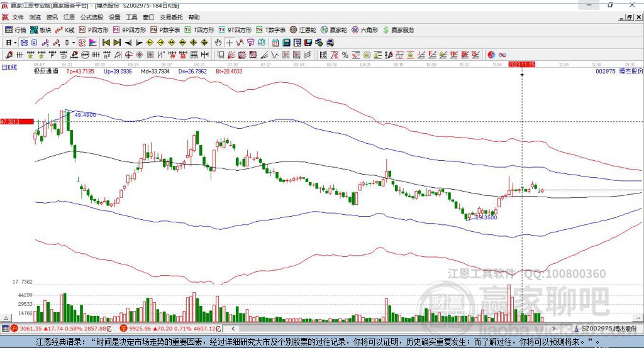Click the 002975 博杰股份 stock label
This screenshot has width=644, height=348.
pyautogui.click(x=619, y=71)
